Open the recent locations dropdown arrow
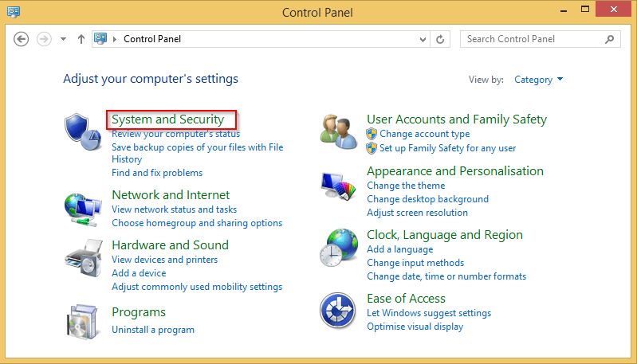The image size is (637, 364). (64, 39)
